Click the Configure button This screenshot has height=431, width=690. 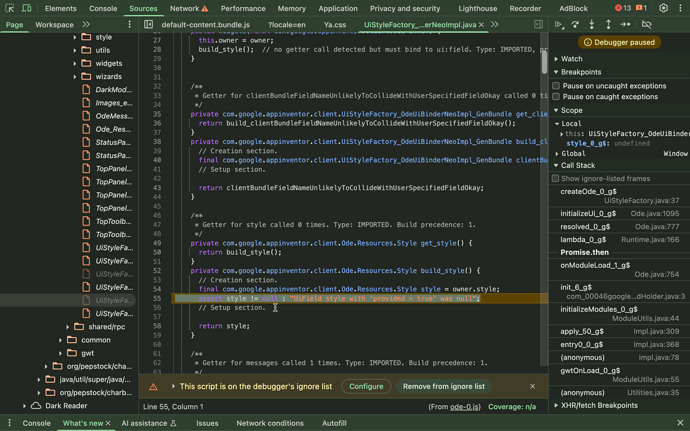coord(366,387)
